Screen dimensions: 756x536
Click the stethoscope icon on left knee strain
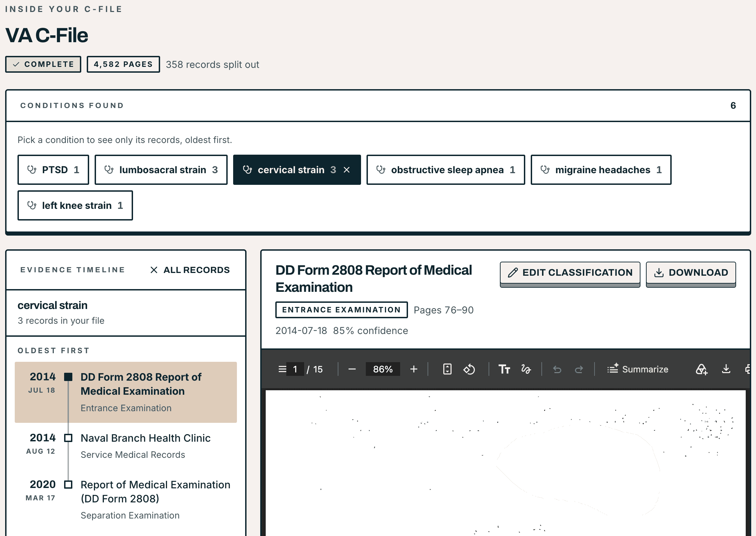(x=32, y=205)
